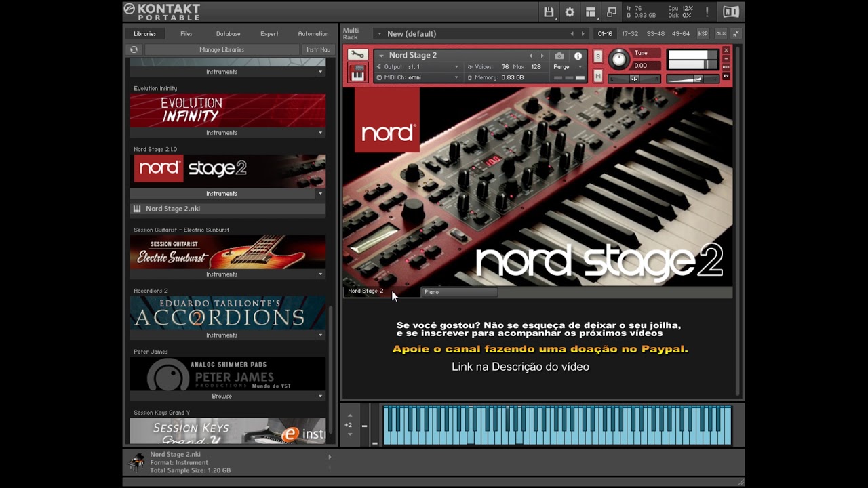Solo the Nord Stage 2 instrument
868x488 pixels.
pos(598,56)
